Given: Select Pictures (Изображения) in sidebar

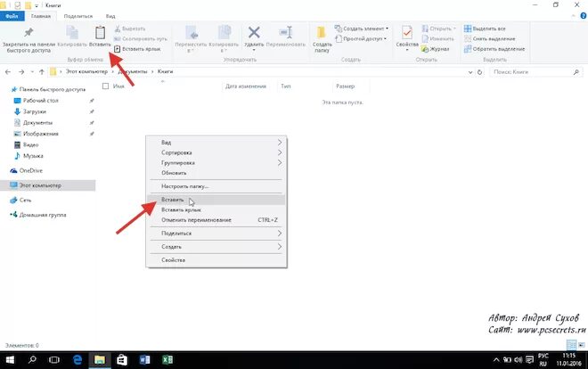Looking at the screenshot, I should click(x=36, y=134).
